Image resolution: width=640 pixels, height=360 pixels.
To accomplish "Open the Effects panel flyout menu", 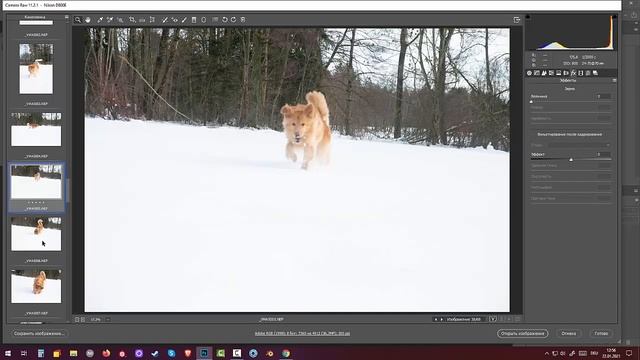I will 614,81.
